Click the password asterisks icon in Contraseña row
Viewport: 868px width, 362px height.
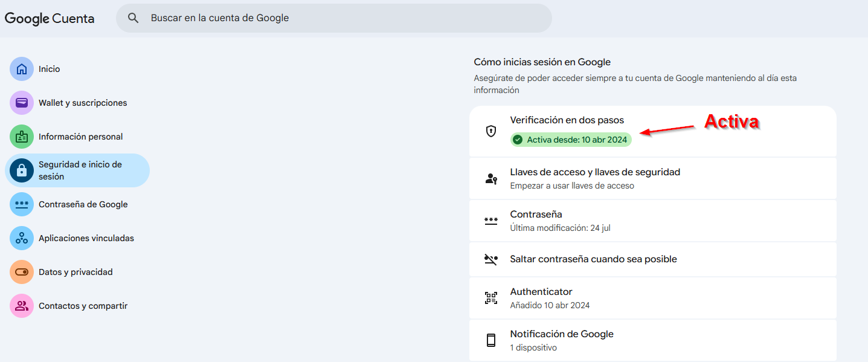491,221
